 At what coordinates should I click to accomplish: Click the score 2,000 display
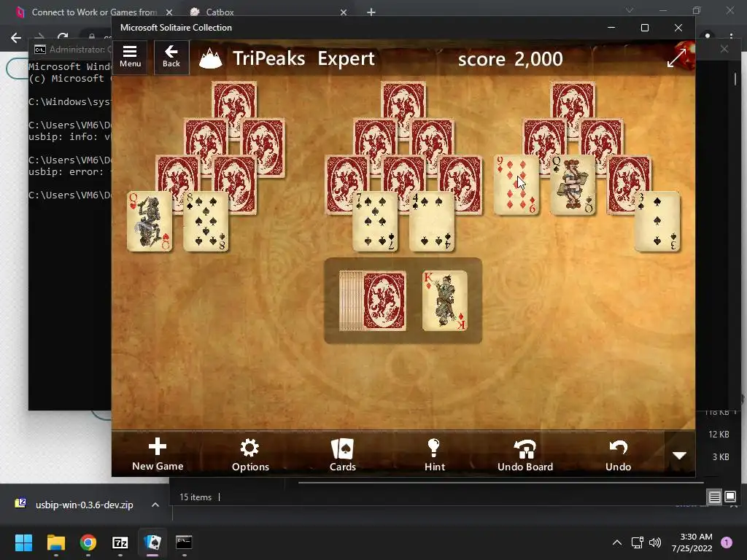click(510, 59)
